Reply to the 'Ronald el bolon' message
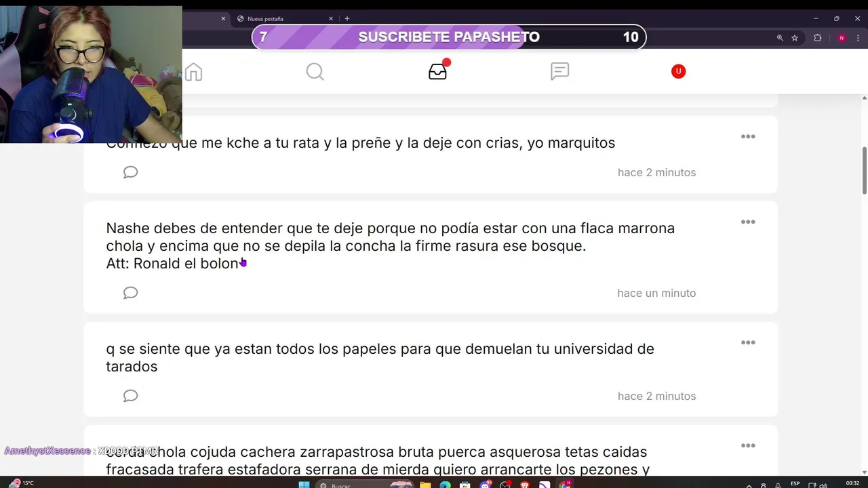 [130, 293]
